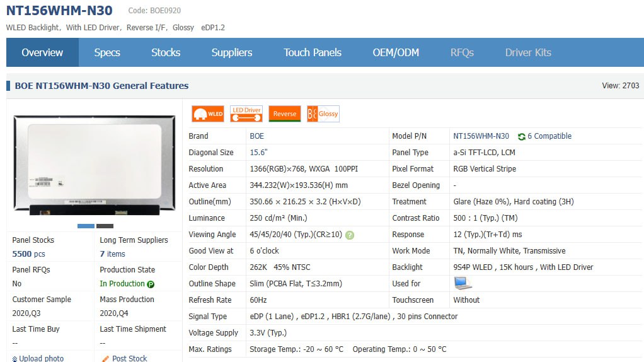The image size is (644, 362).
Task: Click the Viewing Angle help question icon
Action: [x=350, y=235]
